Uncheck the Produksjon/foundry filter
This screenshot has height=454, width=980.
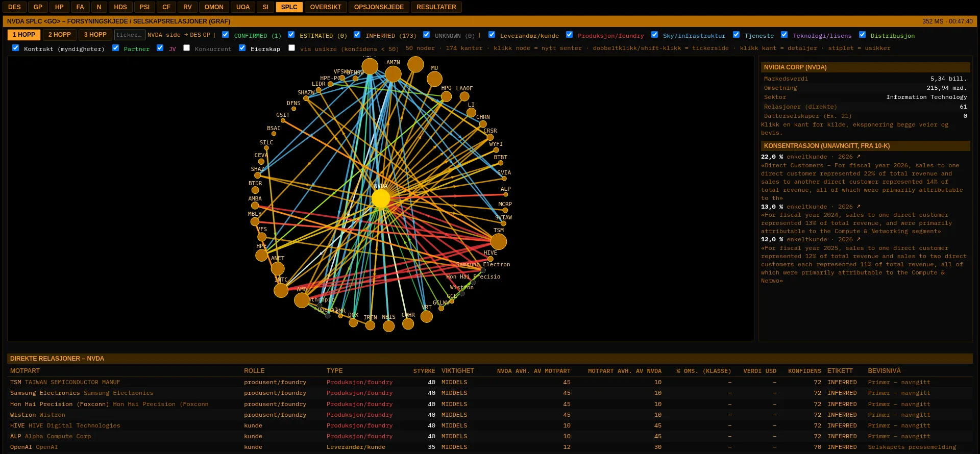pyautogui.click(x=569, y=35)
